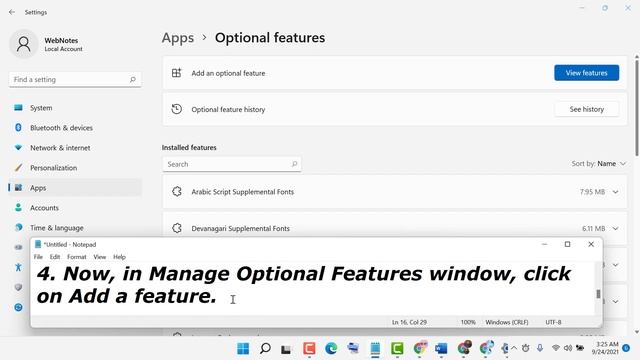Screen dimensions: 640x360
Task: Click the Find a setting search field
Action: pyautogui.click(x=75, y=80)
